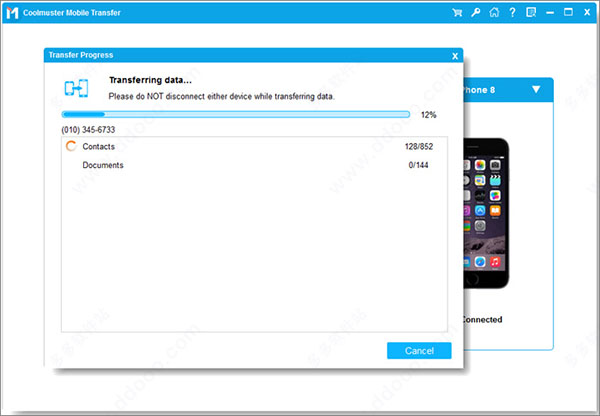Select the Documents row
The image size is (600, 416).
pyautogui.click(x=254, y=165)
